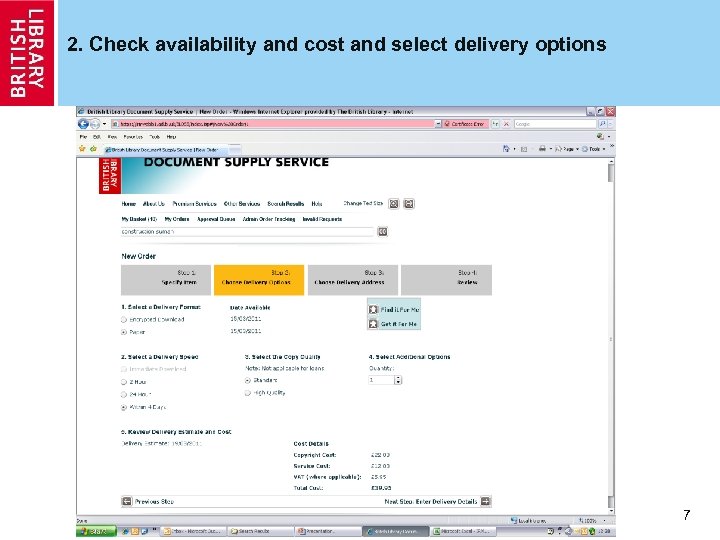The height and width of the screenshot is (540, 720).
Task: Select the Step 2 Choose Delivery Options tab
Action: tap(259, 280)
